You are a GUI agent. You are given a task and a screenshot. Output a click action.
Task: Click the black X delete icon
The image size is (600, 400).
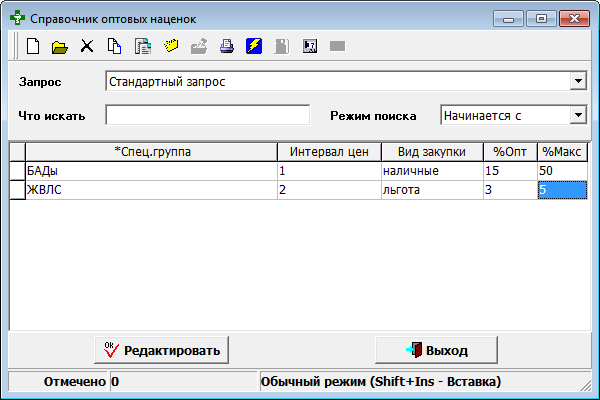pos(87,46)
